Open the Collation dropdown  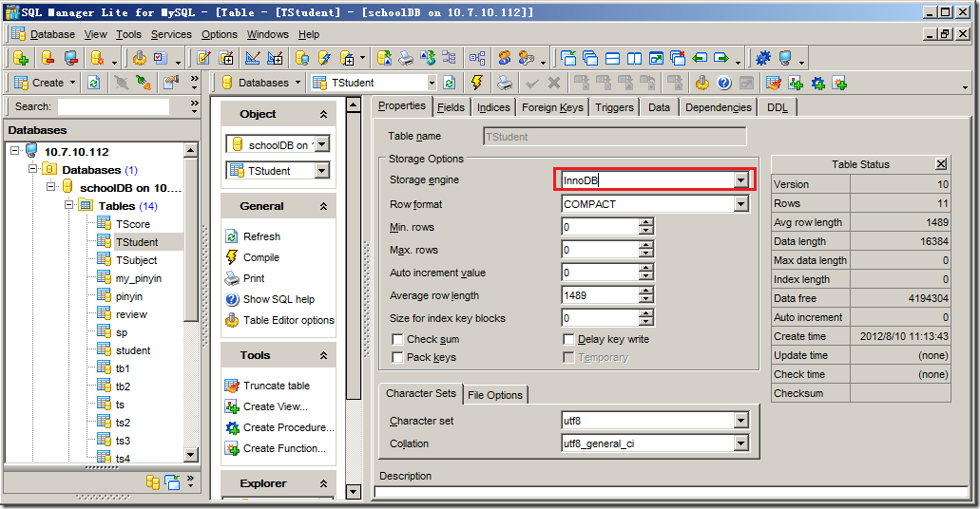tap(741, 443)
